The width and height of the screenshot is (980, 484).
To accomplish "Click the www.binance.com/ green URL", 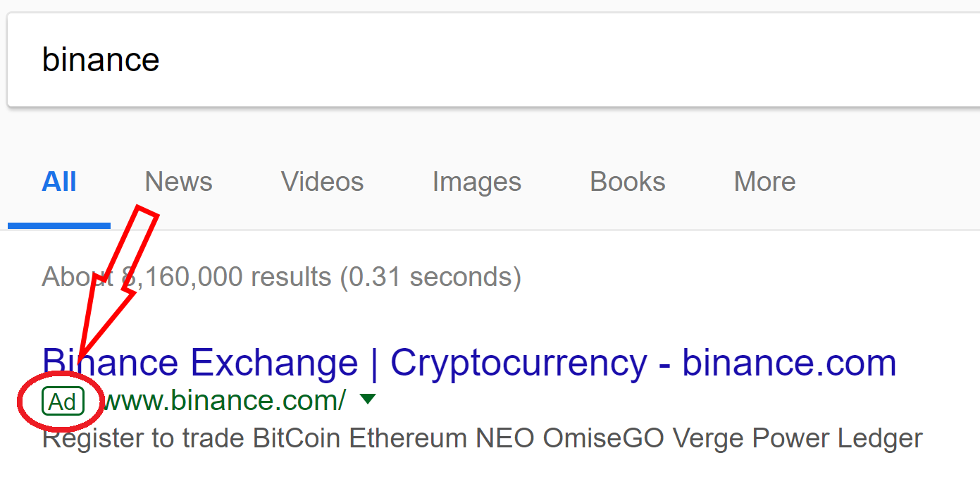I will click(223, 401).
